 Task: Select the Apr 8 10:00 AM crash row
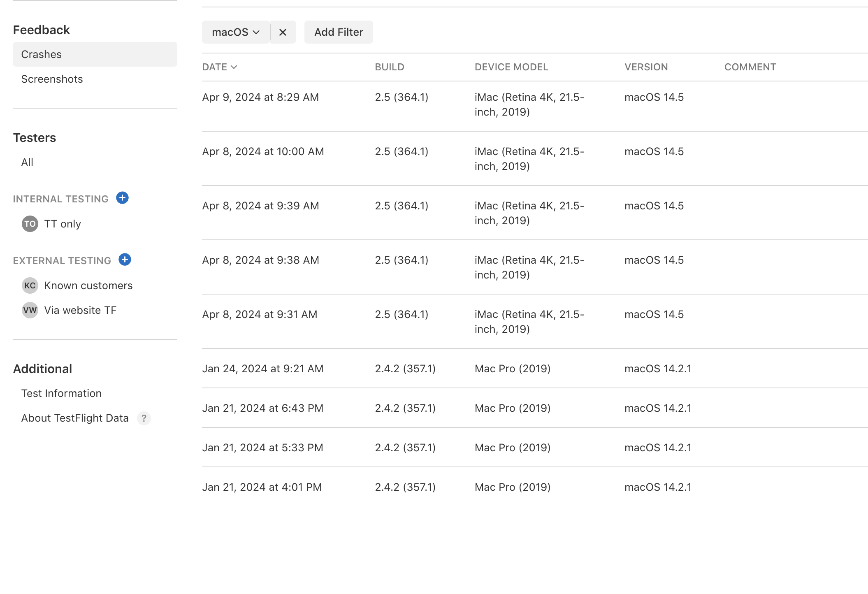pyautogui.click(x=263, y=152)
